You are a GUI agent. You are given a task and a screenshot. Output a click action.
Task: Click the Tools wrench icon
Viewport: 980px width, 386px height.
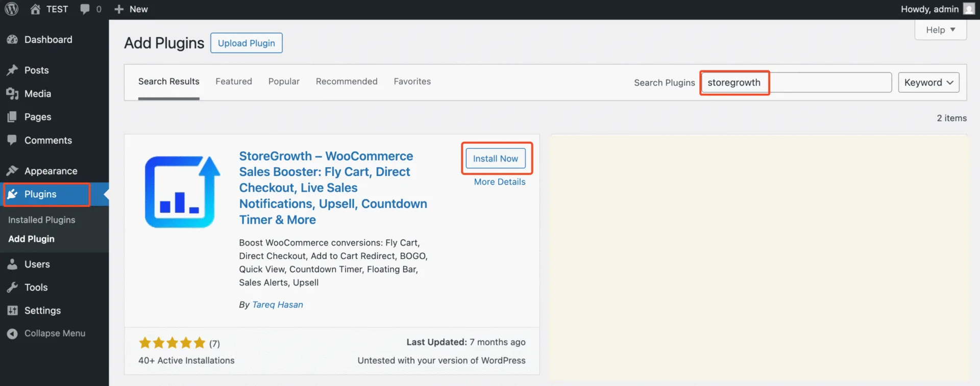coord(12,287)
